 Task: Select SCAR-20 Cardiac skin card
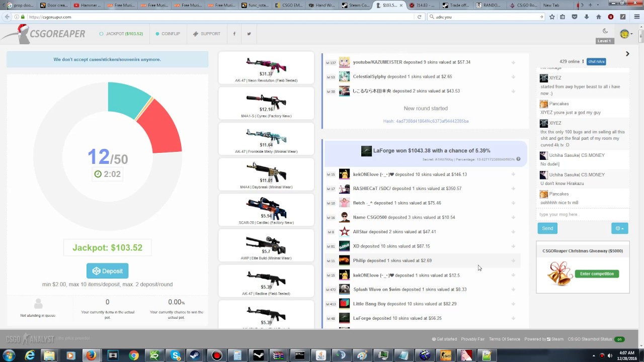click(266, 211)
